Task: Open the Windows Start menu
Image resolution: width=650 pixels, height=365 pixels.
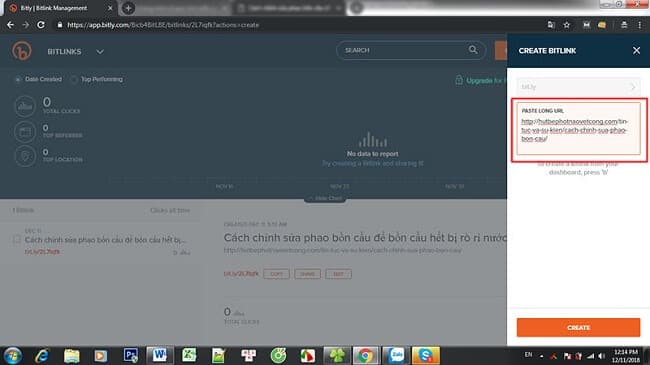Action: [12, 355]
